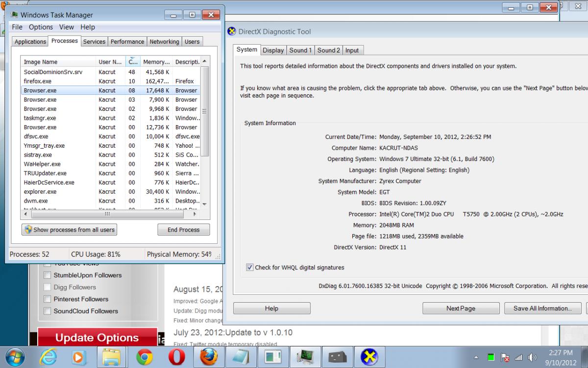Open network signal tray icon
This screenshot has width=588, height=368.
[x=519, y=357]
